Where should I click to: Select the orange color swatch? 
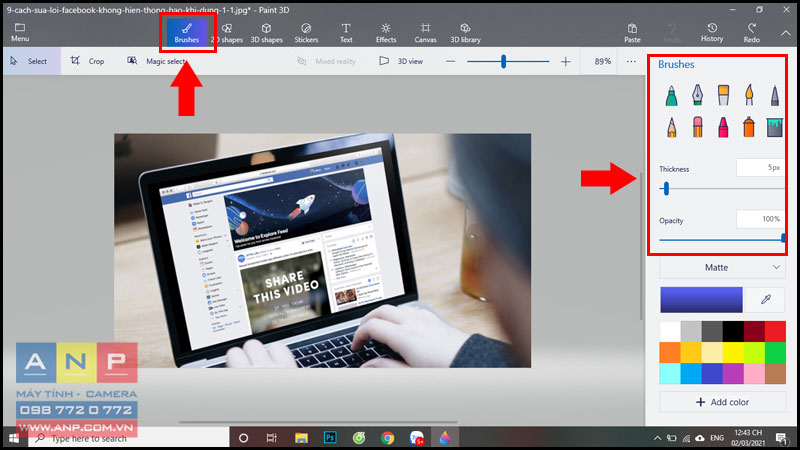670,353
